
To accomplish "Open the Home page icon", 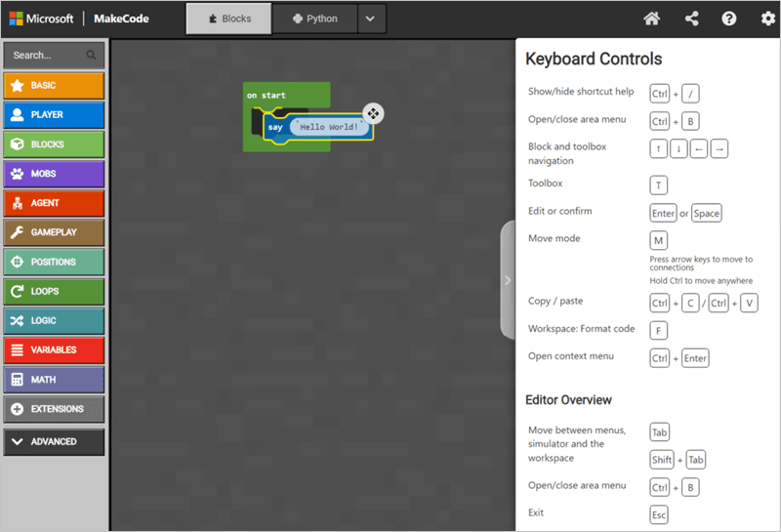I will (651, 19).
